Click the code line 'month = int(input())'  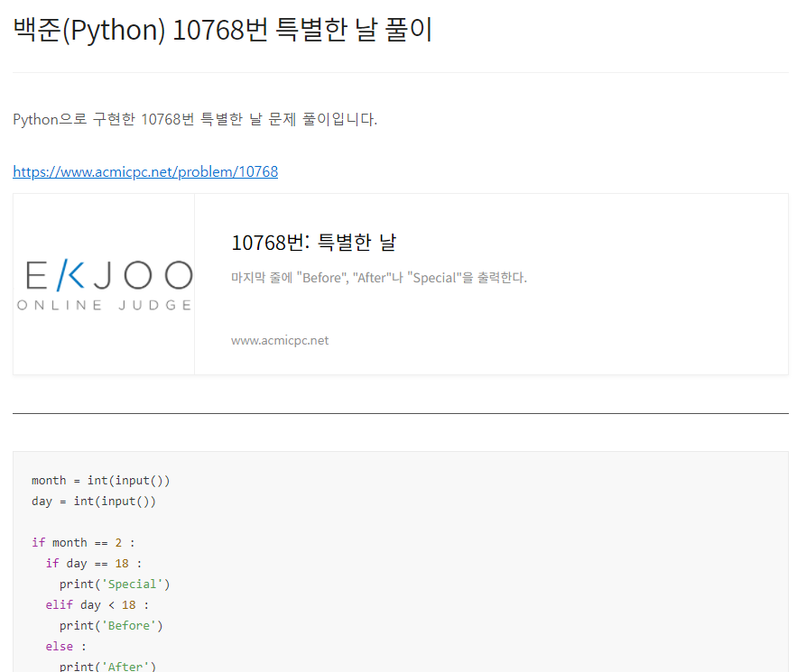pos(101,481)
